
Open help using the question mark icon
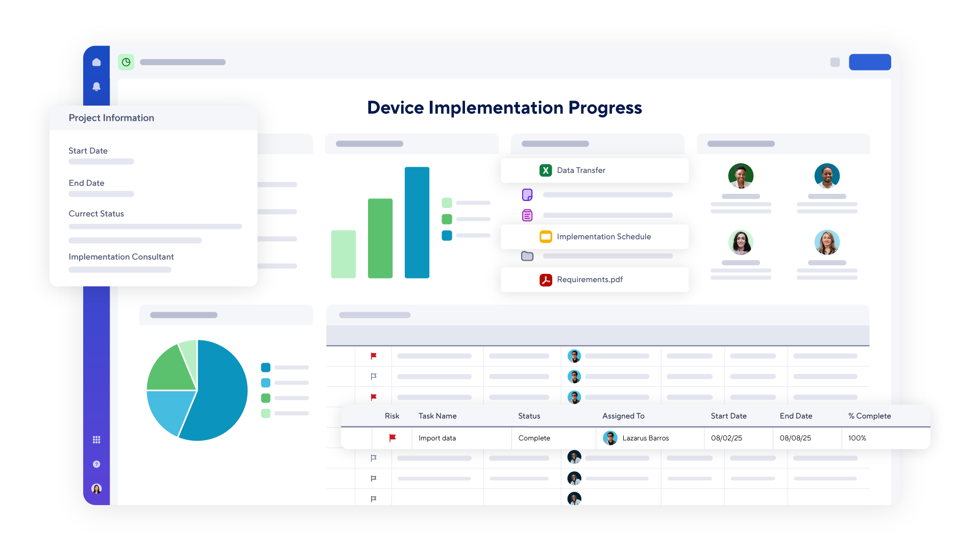(96, 464)
